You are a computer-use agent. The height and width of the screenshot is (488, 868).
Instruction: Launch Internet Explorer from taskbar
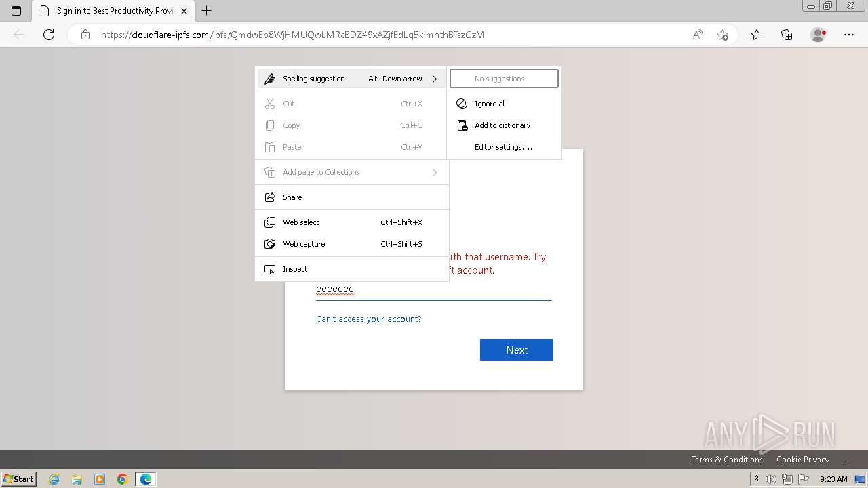(54, 479)
